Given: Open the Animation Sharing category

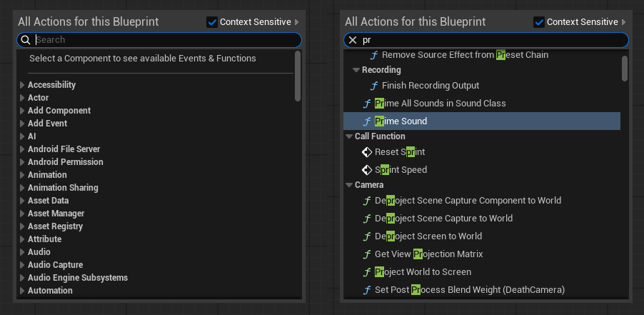Looking at the screenshot, I should tap(22, 188).
